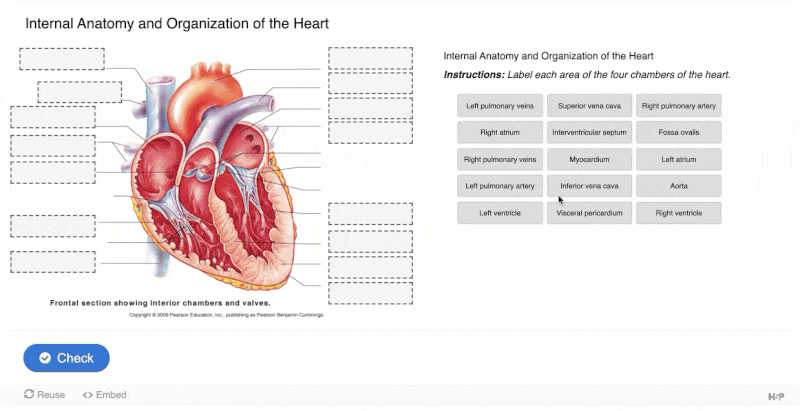
Task: Select the Left pulmonary veins label
Action: tap(500, 106)
